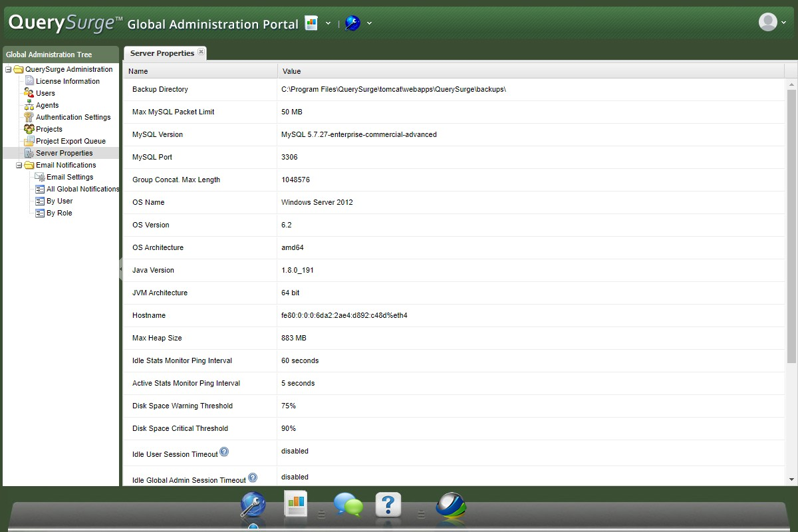This screenshot has width=798, height=532.
Task: Close the Server Properties tab
Action: [x=201, y=51]
